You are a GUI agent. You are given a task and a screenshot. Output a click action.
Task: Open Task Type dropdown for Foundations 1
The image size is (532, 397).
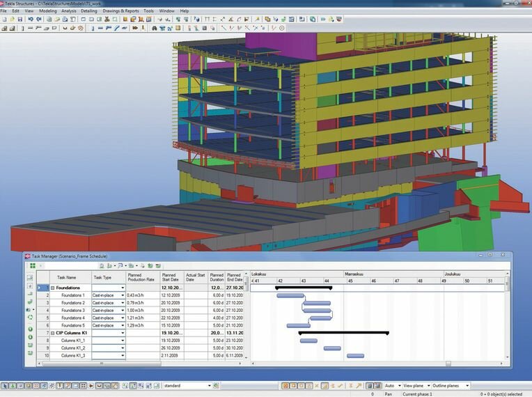click(123, 295)
